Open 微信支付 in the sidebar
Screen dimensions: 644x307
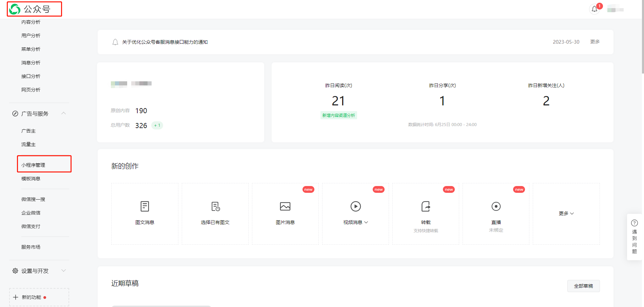pyautogui.click(x=31, y=226)
